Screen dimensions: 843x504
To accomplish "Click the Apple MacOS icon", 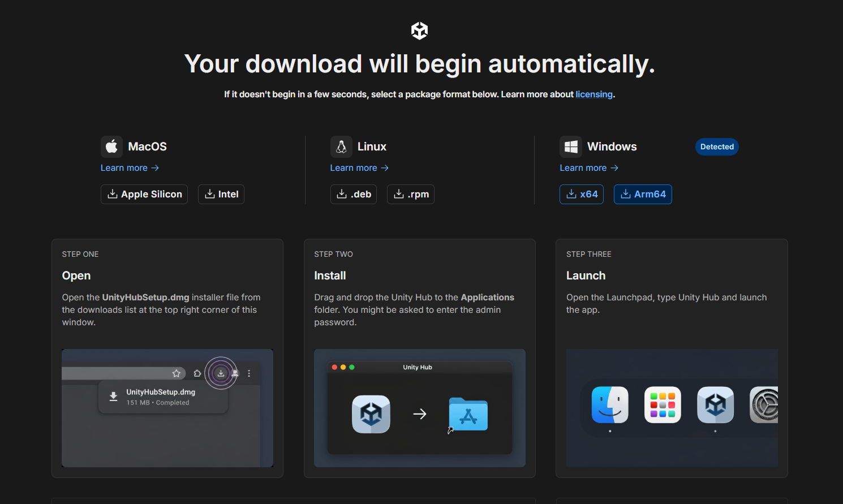I will point(112,147).
